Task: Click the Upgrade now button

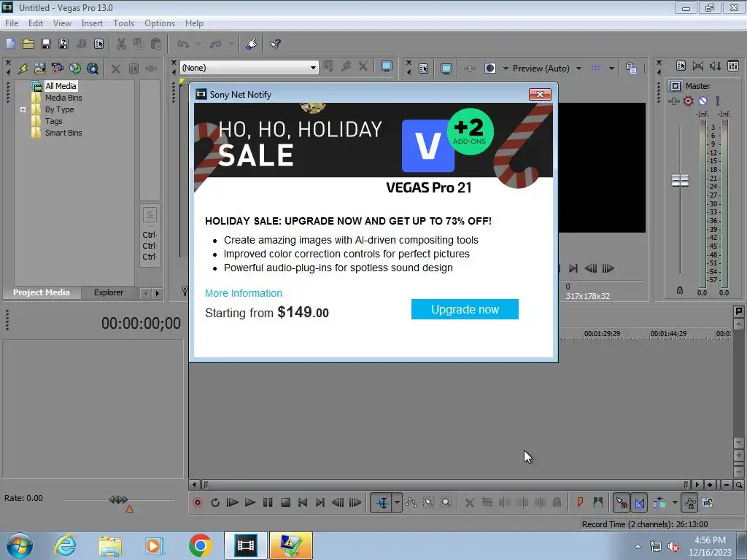Action: pyautogui.click(x=465, y=309)
